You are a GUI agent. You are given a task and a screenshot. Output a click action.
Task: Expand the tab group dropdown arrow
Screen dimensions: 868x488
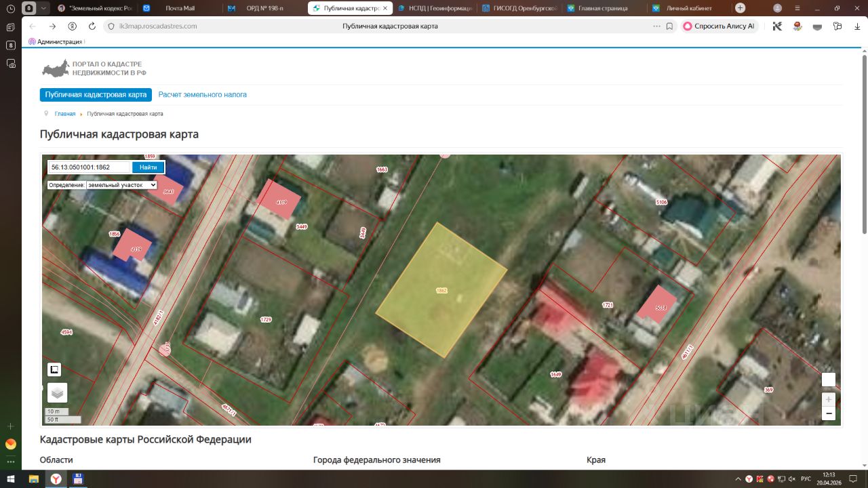click(x=44, y=8)
